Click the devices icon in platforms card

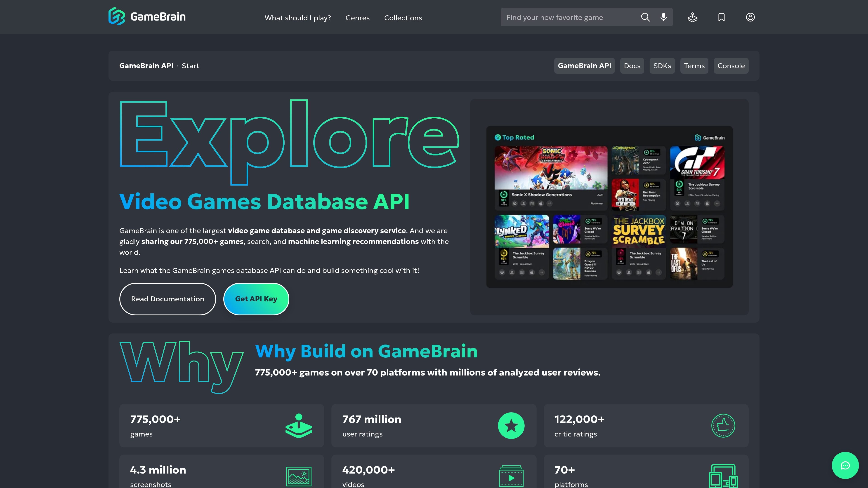pos(723,476)
